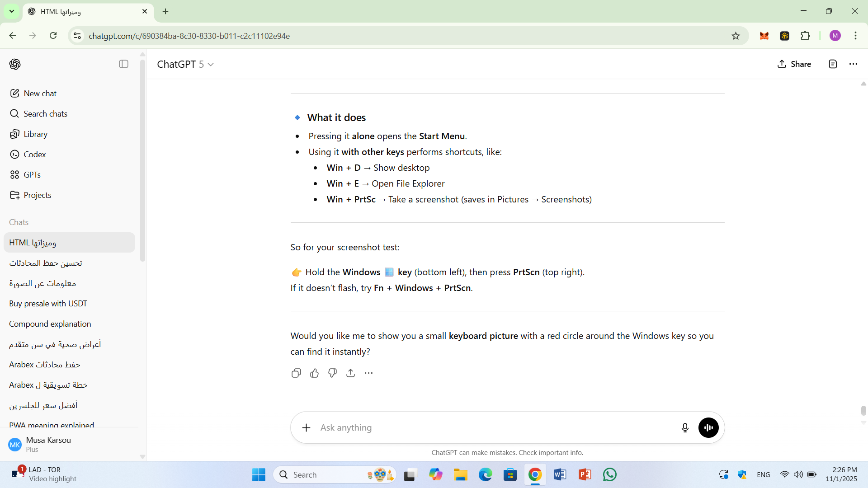Open the attachment plus menu in composer
Screen dimensions: 868x488
307,427
